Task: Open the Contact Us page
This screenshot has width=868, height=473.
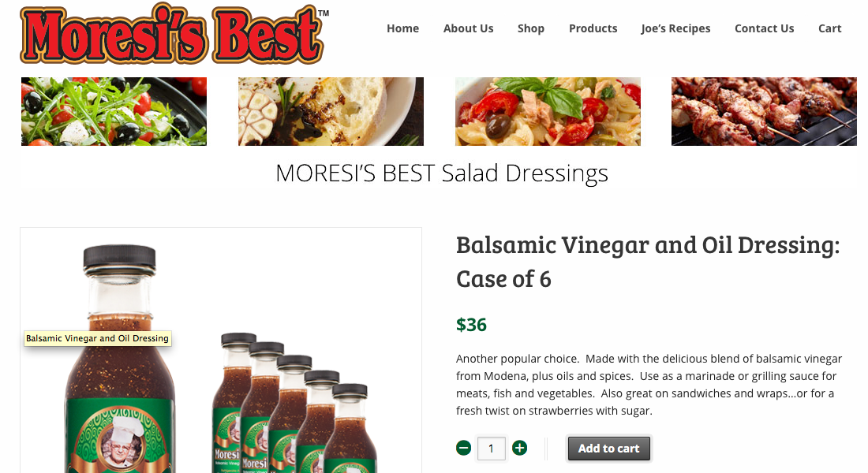Action: click(764, 28)
